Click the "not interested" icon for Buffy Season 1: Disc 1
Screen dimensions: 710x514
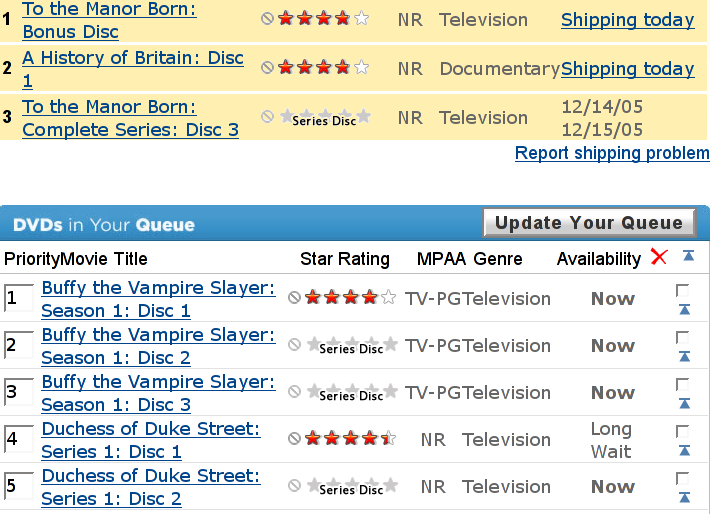[x=295, y=298]
